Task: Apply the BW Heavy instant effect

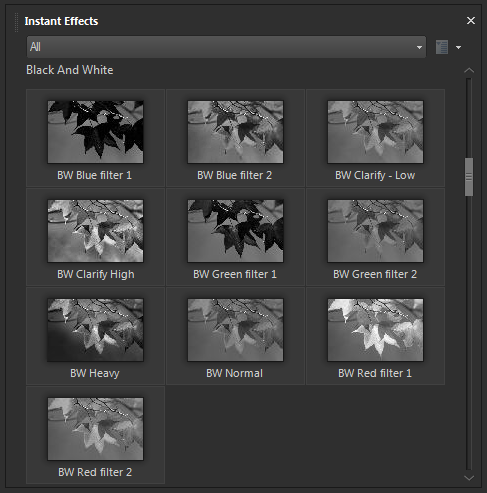Action: (x=95, y=330)
